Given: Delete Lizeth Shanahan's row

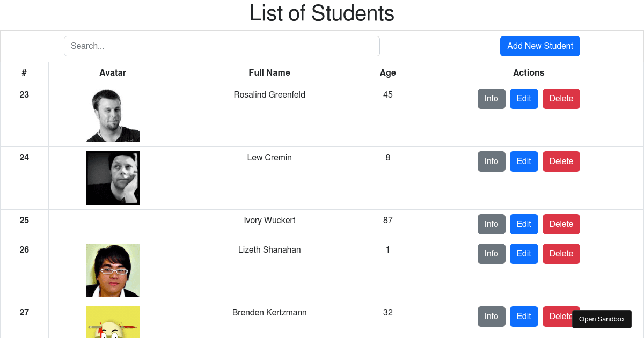Looking at the screenshot, I should 561,254.
